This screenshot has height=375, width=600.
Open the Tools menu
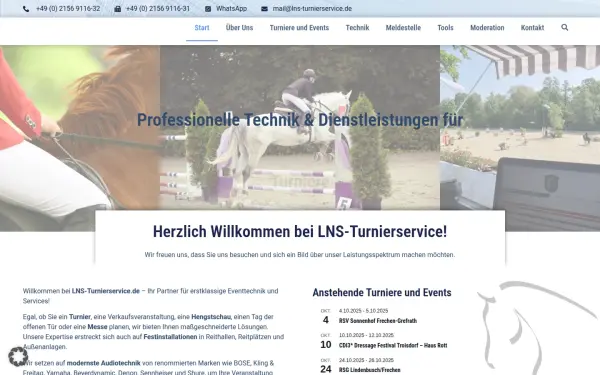coord(445,28)
